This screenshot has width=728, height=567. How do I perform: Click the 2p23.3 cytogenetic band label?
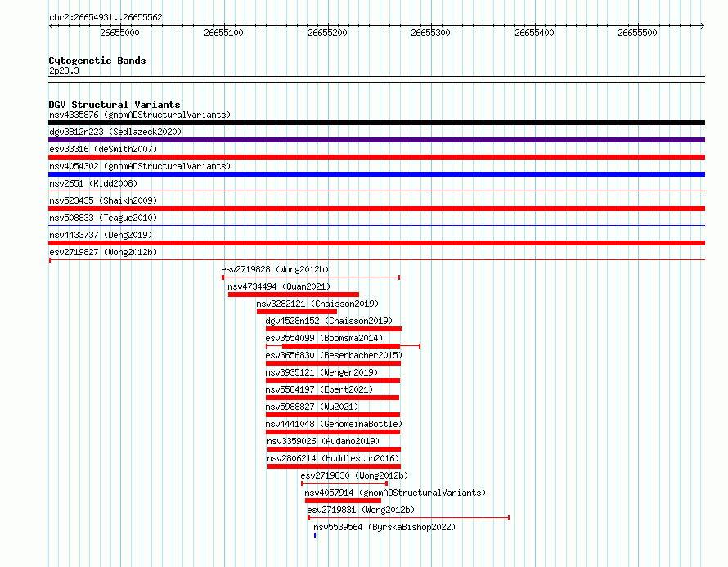[x=64, y=70]
